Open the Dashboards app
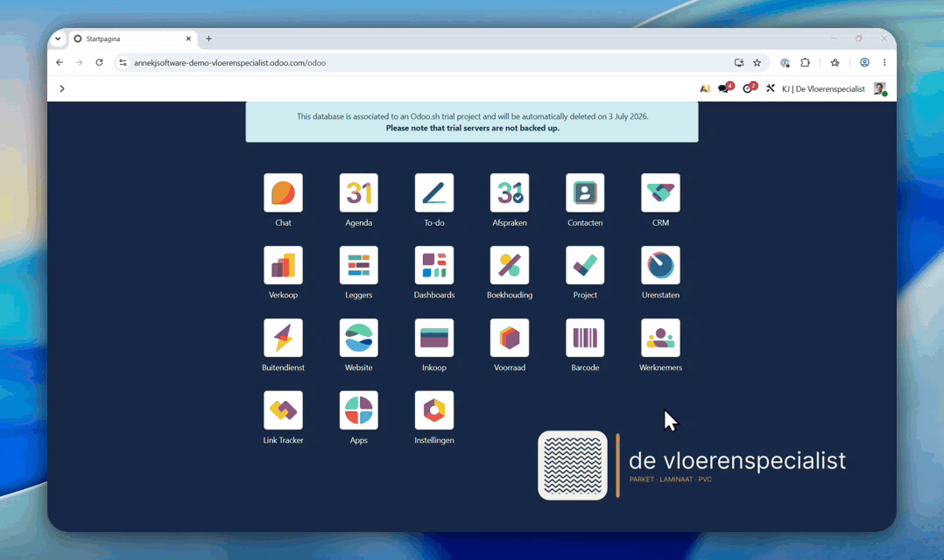Image resolution: width=944 pixels, height=560 pixels. pyautogui.click(x=434, y=265)
